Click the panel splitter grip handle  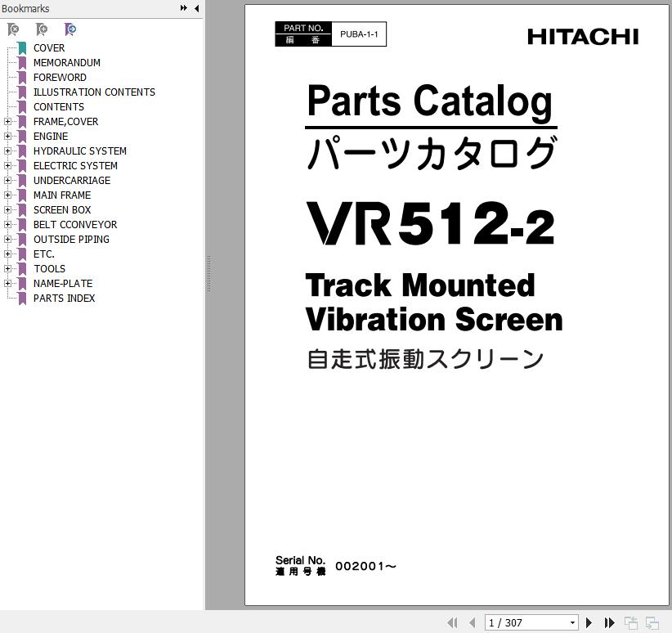[208, 274]
